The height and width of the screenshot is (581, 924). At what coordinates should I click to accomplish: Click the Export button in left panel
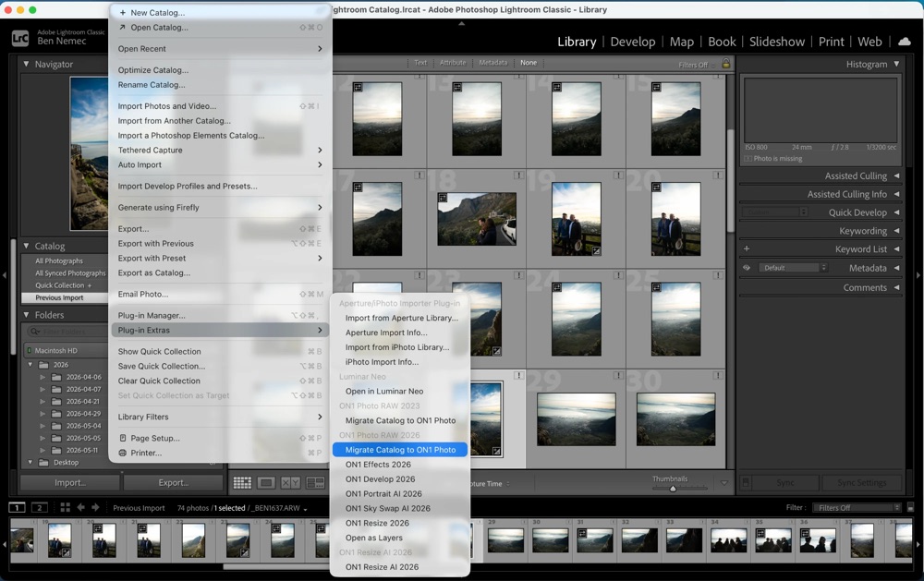coord(174,482)
